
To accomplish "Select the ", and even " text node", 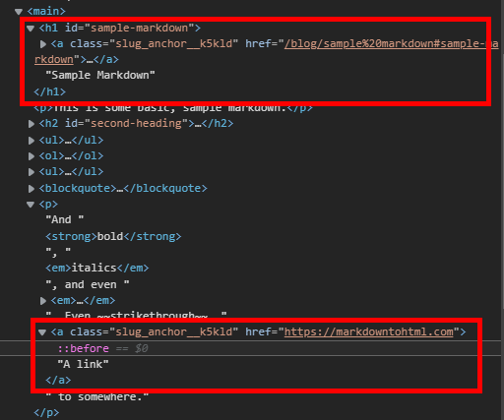I will pos(88,284).
